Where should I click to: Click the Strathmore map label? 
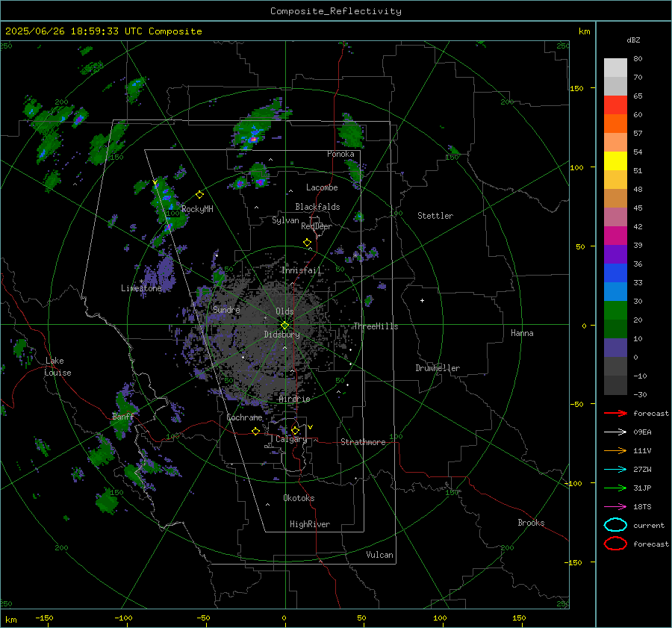(x=363, y=442)
